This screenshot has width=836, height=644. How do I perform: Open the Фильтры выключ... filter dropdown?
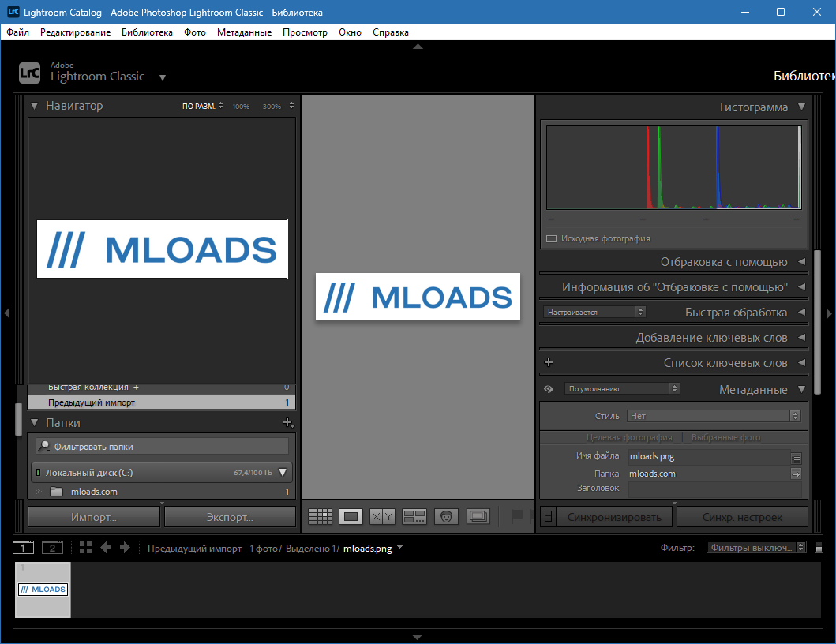tap(756, 548)
